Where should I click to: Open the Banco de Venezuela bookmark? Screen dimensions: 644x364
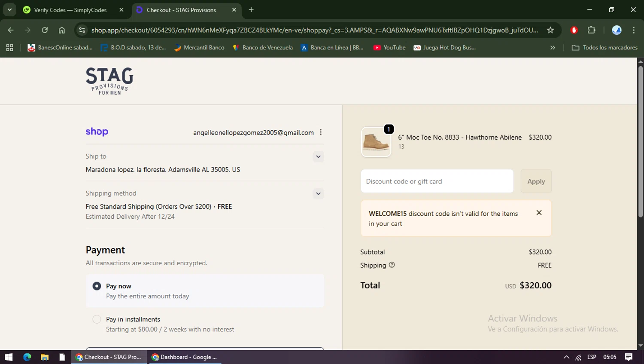(263, 48)
